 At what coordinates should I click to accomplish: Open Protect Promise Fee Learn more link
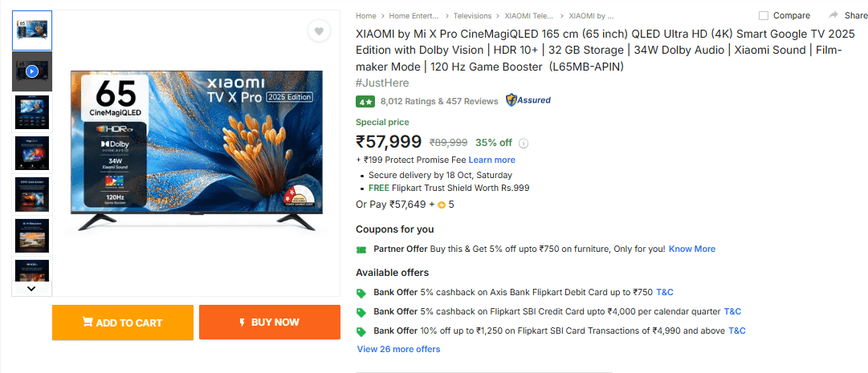(x=491, y=160)
